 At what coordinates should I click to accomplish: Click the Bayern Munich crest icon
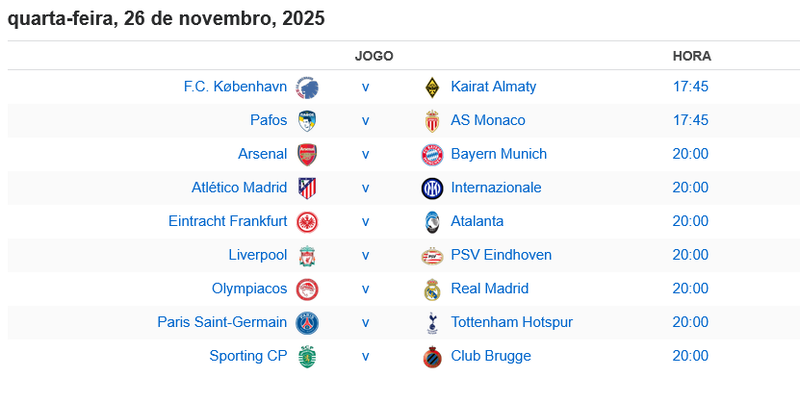(x=432, y=154)
